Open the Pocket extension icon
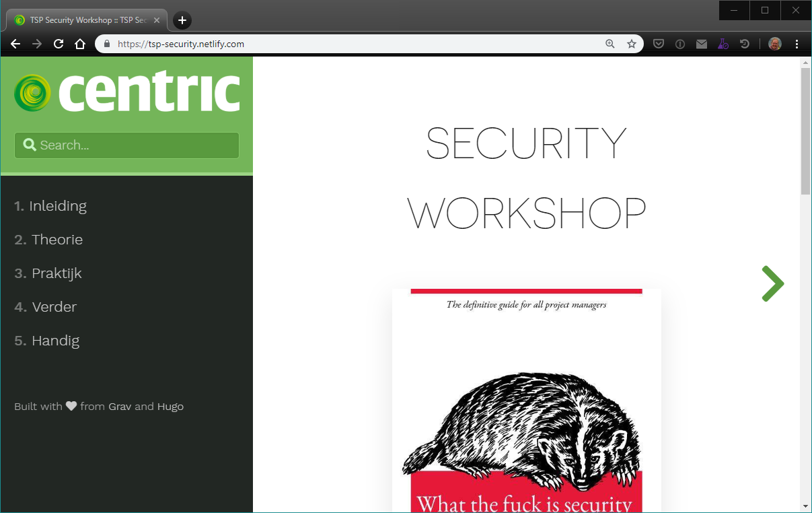 click(659, 44)
